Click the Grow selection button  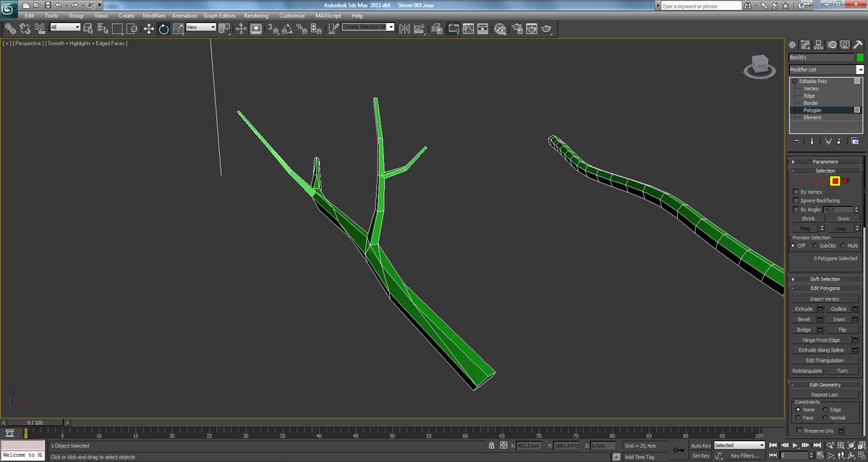coord(843,218)
